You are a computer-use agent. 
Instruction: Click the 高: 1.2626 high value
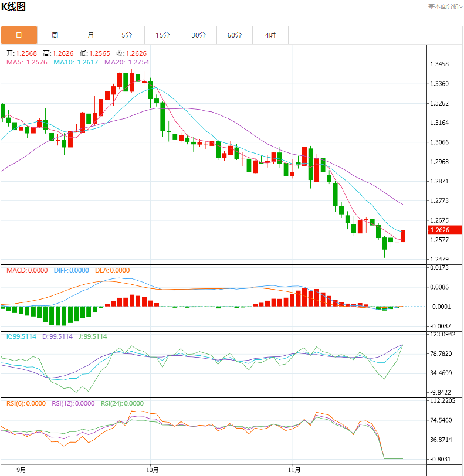point(58,53)
